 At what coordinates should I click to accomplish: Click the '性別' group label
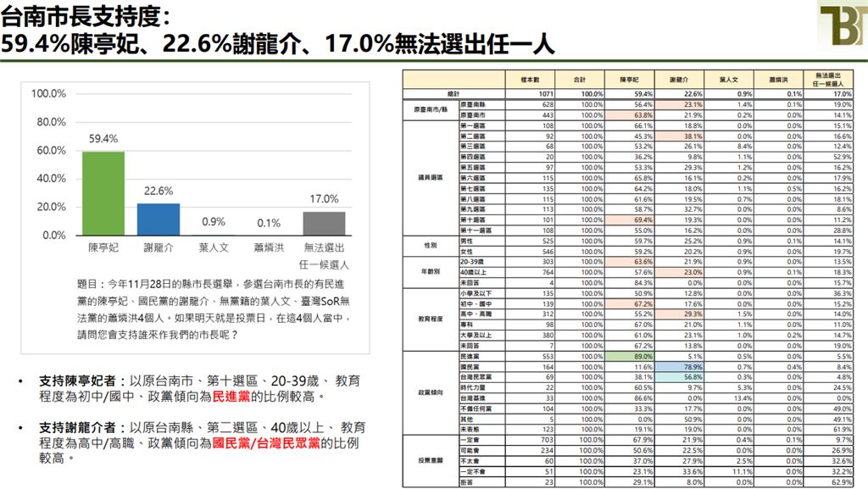coord(430,246)
